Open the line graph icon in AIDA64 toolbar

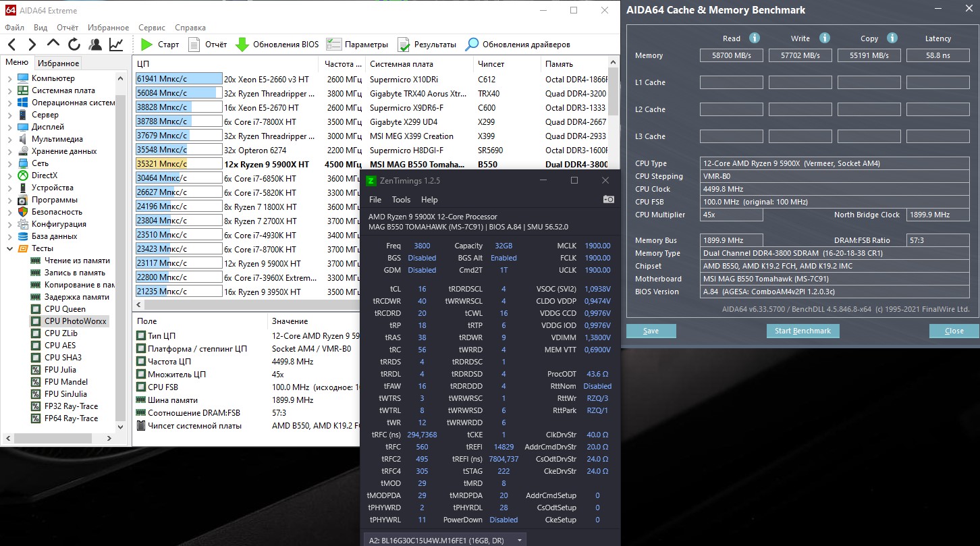pos(116,45)
